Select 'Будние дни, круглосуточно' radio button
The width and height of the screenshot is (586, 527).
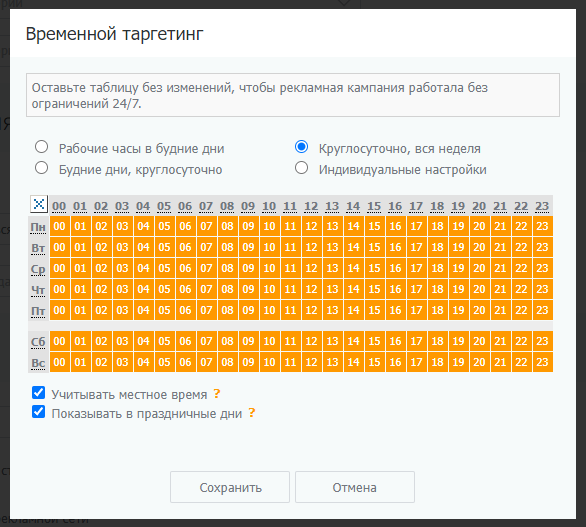(41, 168)
